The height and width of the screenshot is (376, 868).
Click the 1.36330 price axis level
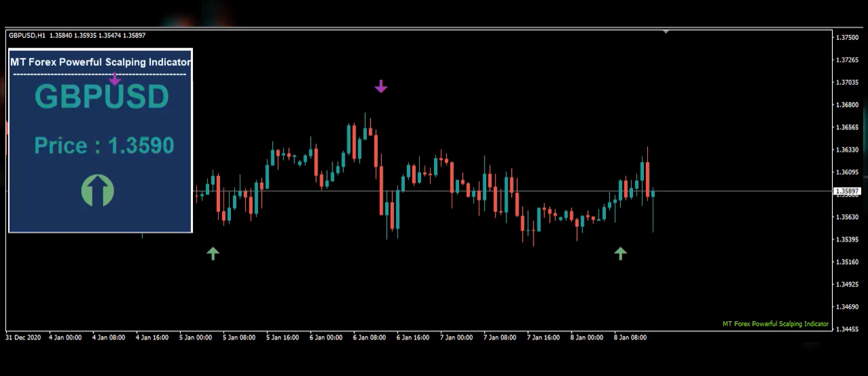(x=848, y=150)
